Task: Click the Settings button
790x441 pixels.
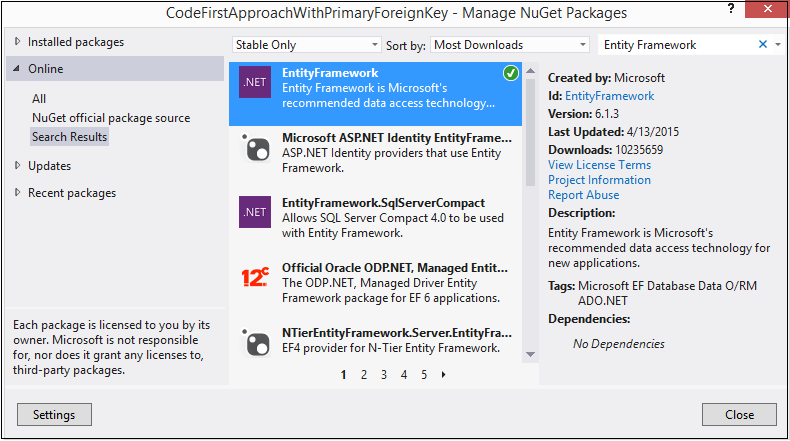Action: [55, 414]
